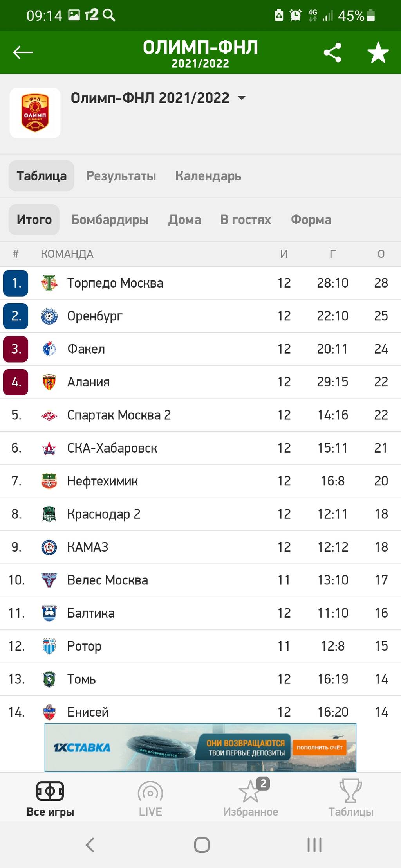Select the В гостях standings filter
Image resolution: width=401 pixels, height=868 pixels.
pyautogui.click(x=246, y=220)
